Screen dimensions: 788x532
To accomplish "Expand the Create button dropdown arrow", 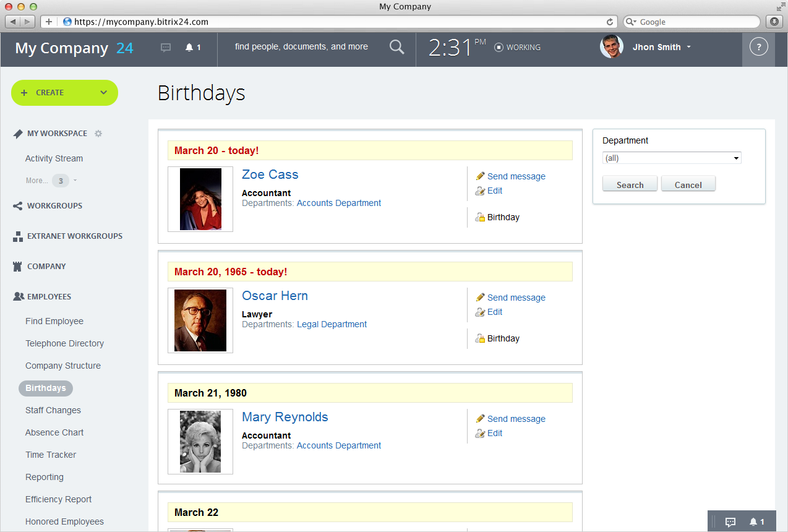I will (103, 93).
